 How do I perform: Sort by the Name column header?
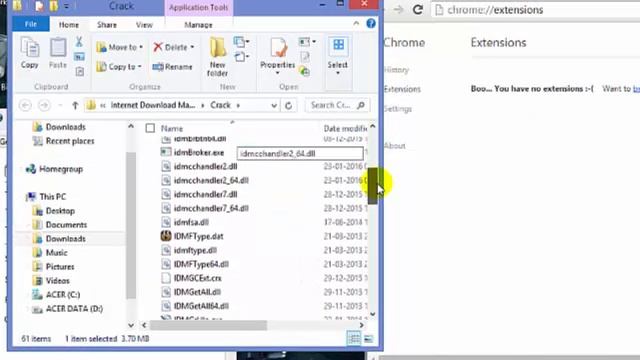[x=172, y=129]
